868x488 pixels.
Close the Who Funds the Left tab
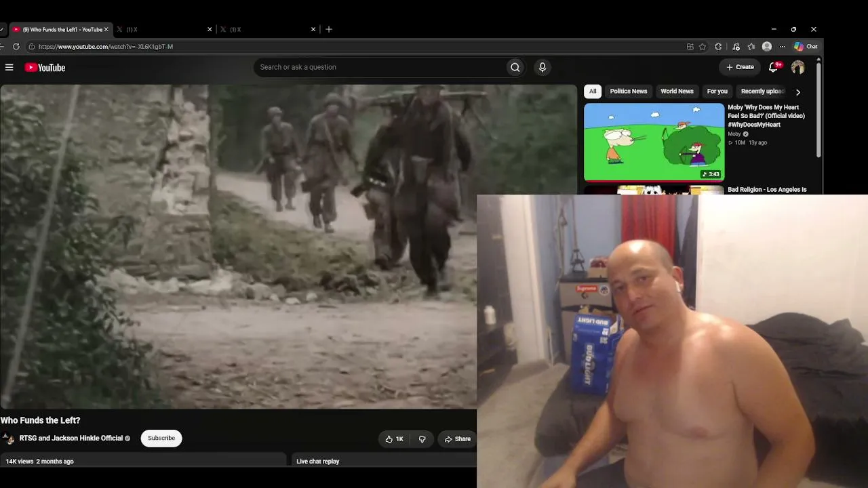coord(106,29)
